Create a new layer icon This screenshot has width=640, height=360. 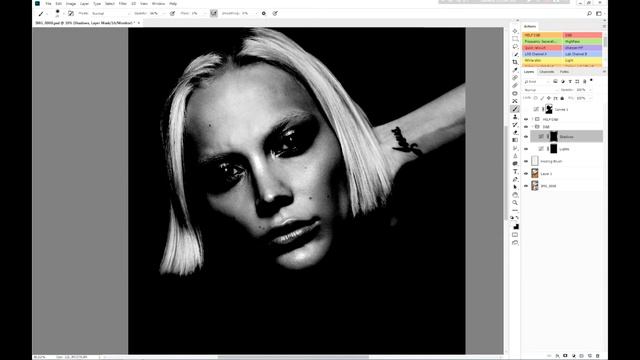(x=590, y=356)
